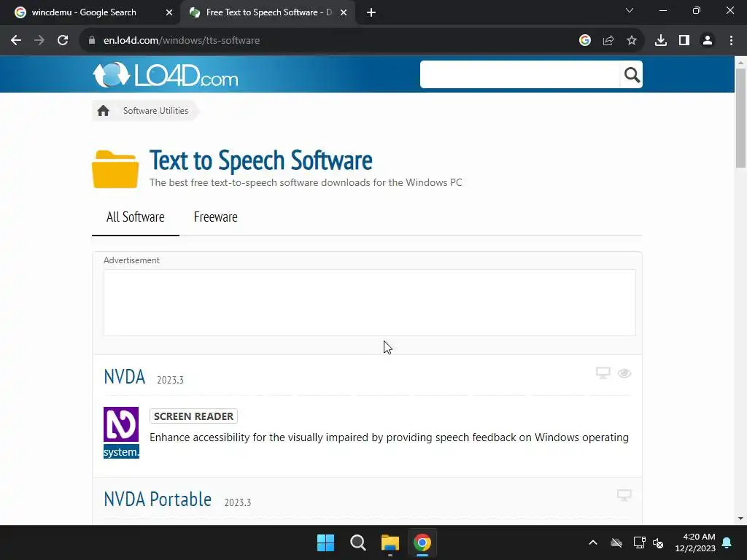
Task: Switch to the wincdemu Google Search tab
Action: pyautogui.click(x=83, y=12)
